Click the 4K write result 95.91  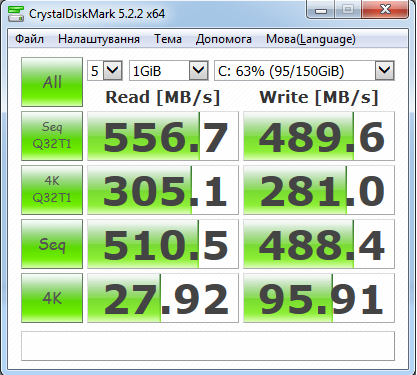(319, 298)
